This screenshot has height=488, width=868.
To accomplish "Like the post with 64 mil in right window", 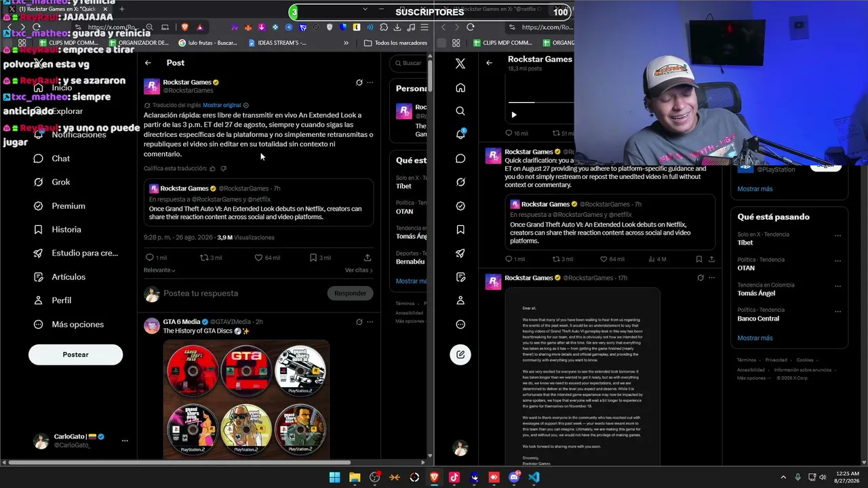I will point(612,259).
